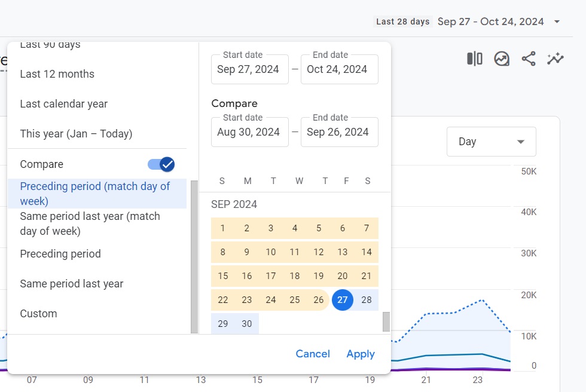
Task: Click the report insights gauge icon
Action: point(502,58)
